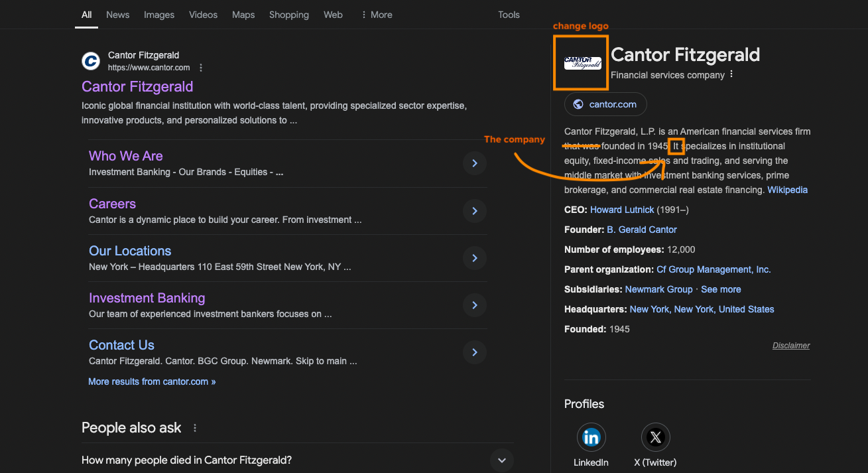Click the Financial services company subtitle
The image size is (868, 473).
pos(668,75)
